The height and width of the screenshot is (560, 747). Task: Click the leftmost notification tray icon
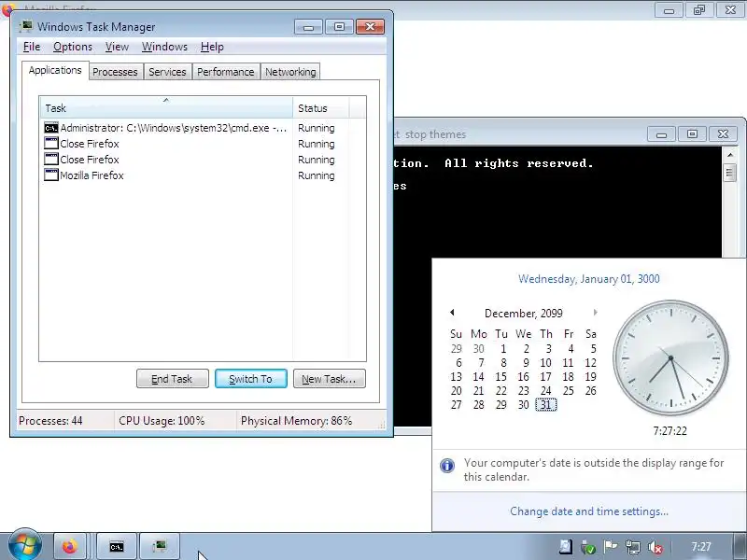point(566,547)
